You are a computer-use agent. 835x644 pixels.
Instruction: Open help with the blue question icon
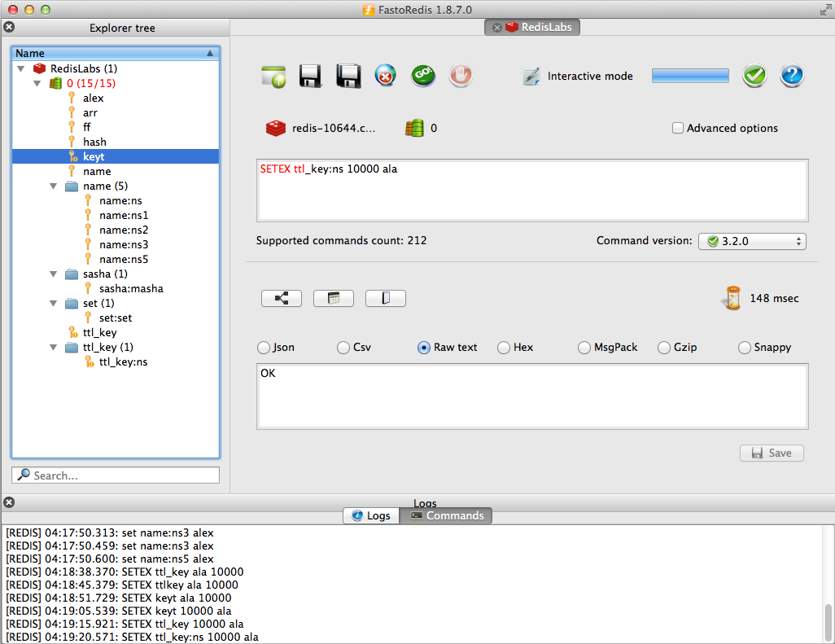792,76
